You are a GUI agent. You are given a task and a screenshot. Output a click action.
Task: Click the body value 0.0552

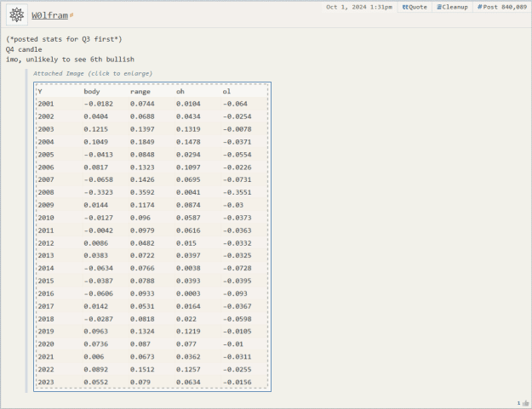(96, 383)
